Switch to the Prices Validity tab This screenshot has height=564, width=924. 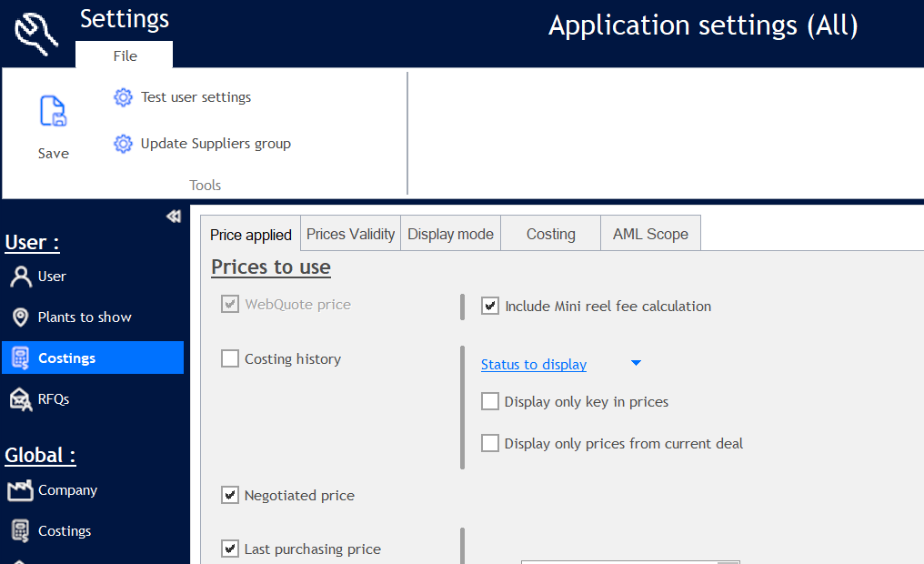coord(350,234)
